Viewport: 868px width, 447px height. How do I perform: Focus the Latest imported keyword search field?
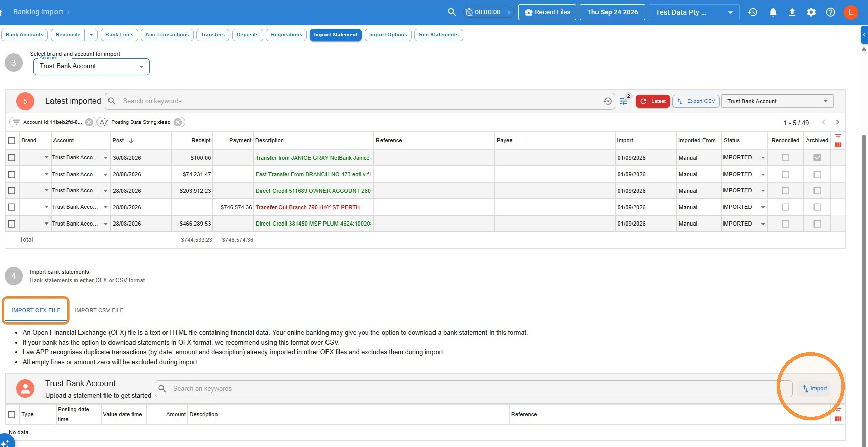pos(360,101)
